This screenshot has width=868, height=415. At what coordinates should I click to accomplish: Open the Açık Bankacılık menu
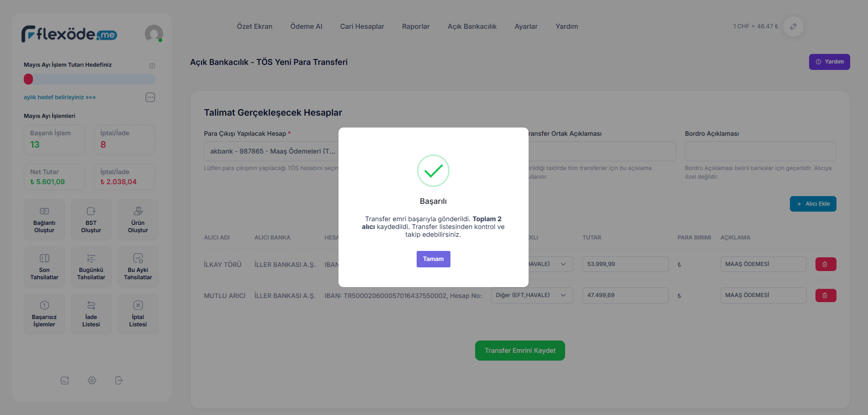coord(472,27)
